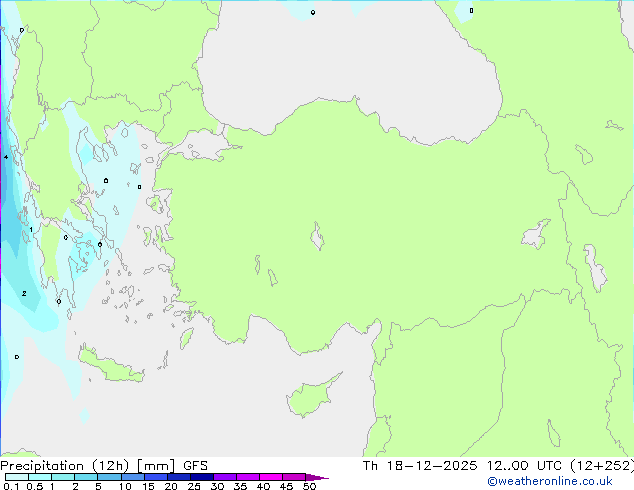Select the legend swatch between 10 and 15

tap(133, 477)
